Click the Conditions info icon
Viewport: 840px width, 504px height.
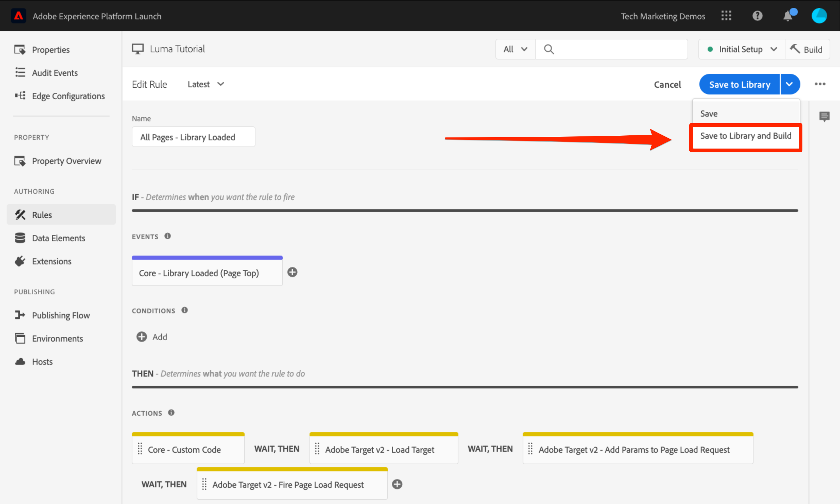point(184,310)
